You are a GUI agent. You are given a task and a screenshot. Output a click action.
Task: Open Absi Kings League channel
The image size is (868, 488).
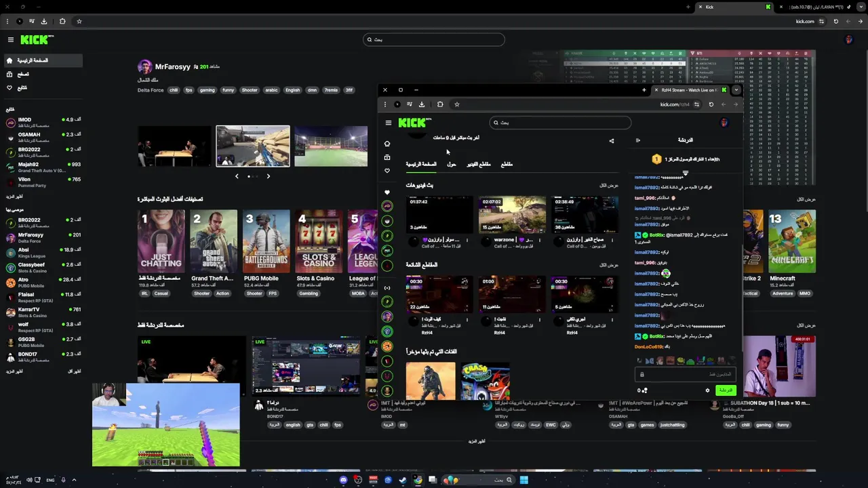click(x=43, y=253)
